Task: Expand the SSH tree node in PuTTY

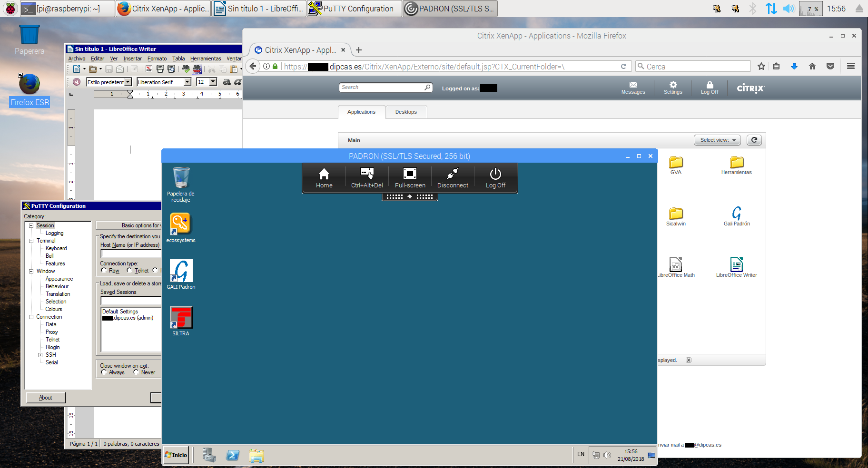Action: pyautogui.click(x=40, y=355)
